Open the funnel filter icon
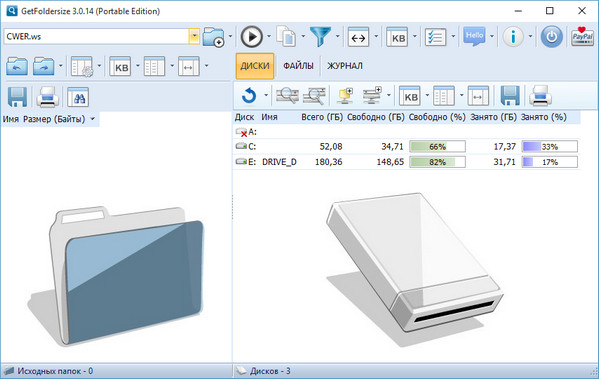 [x=320, y=37]
